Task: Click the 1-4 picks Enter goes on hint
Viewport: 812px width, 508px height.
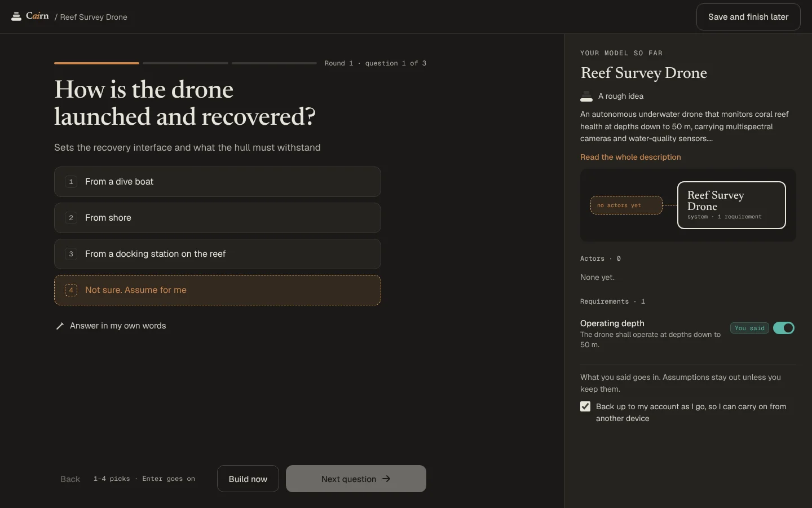Action: [x=144, y=479]
